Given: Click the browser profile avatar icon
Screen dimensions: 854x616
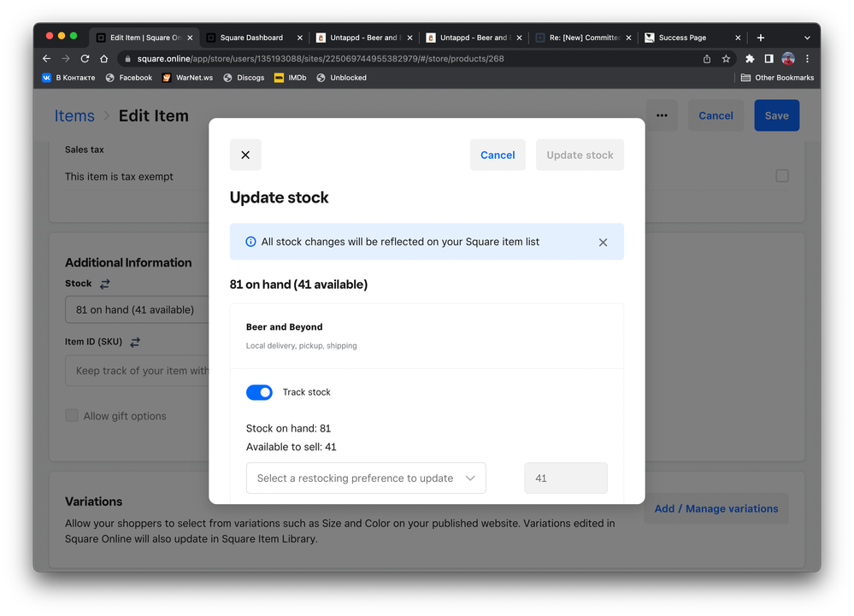Looking at the screenshot, I should (787, 58).
